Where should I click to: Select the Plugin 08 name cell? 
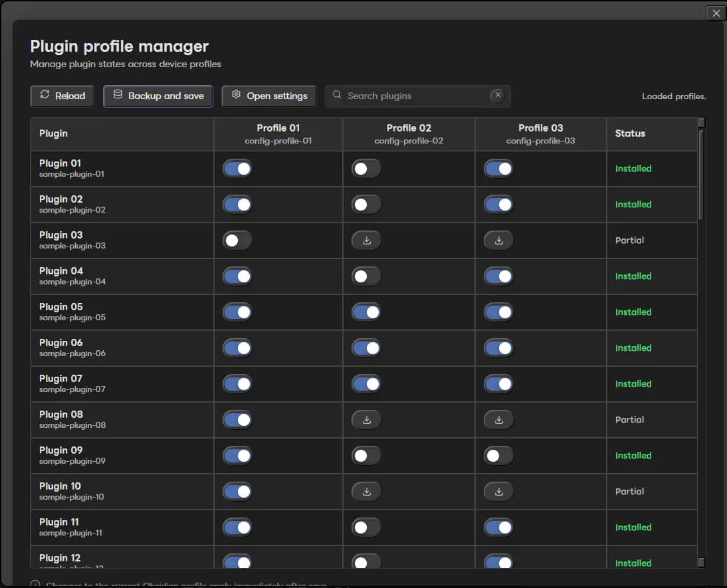(x=122, y=420)
